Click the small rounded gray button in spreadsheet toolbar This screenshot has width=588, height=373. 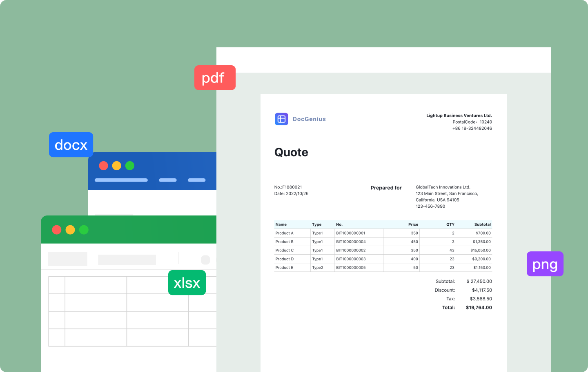click(x=205, y=260)
